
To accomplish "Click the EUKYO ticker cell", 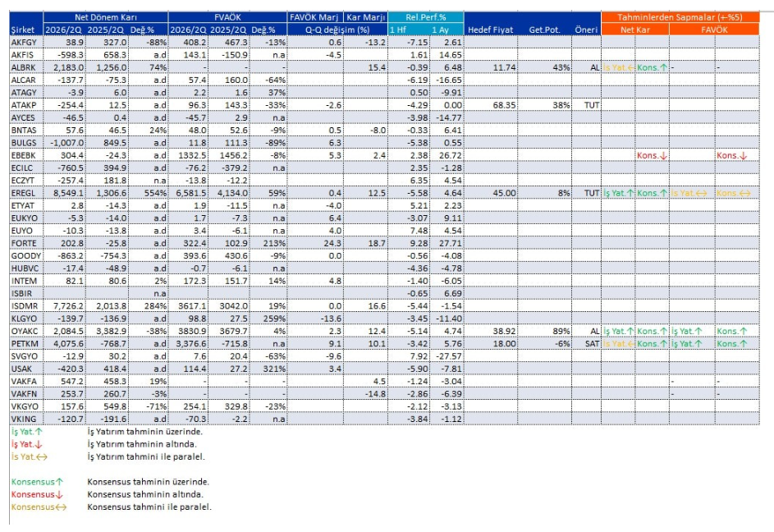I will [x=26, y=218].
